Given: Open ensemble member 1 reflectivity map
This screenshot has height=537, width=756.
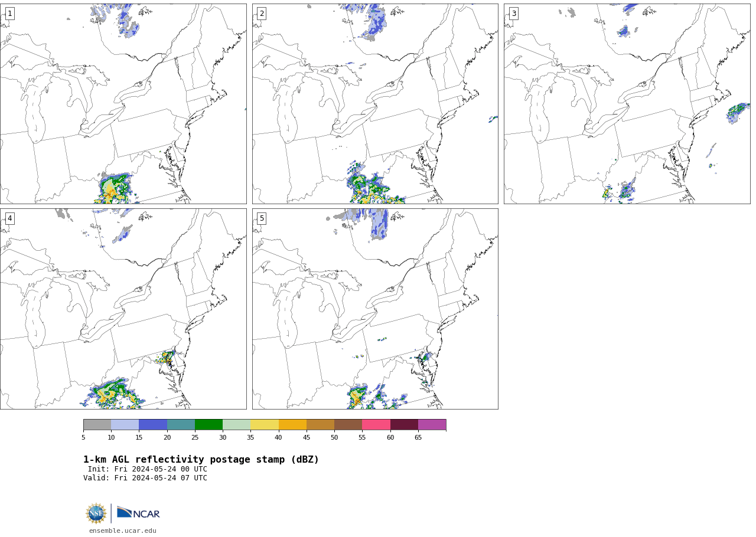Looking at the screenshot, I should (123, 104).
